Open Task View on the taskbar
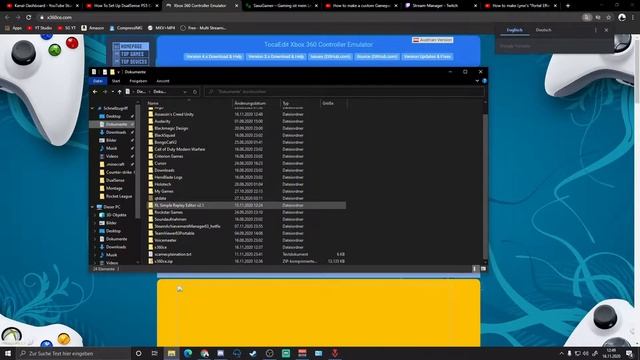This screenshot has height=360, width=640. pyautogui.click(x=155, y=353)
